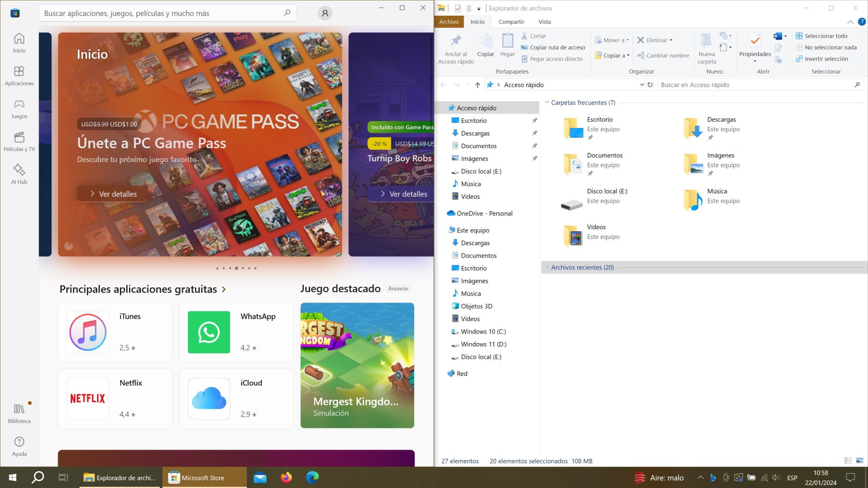Select Vista (View) tab in File Explorer ribbon
Screen dimensions: 868x488
544,22
